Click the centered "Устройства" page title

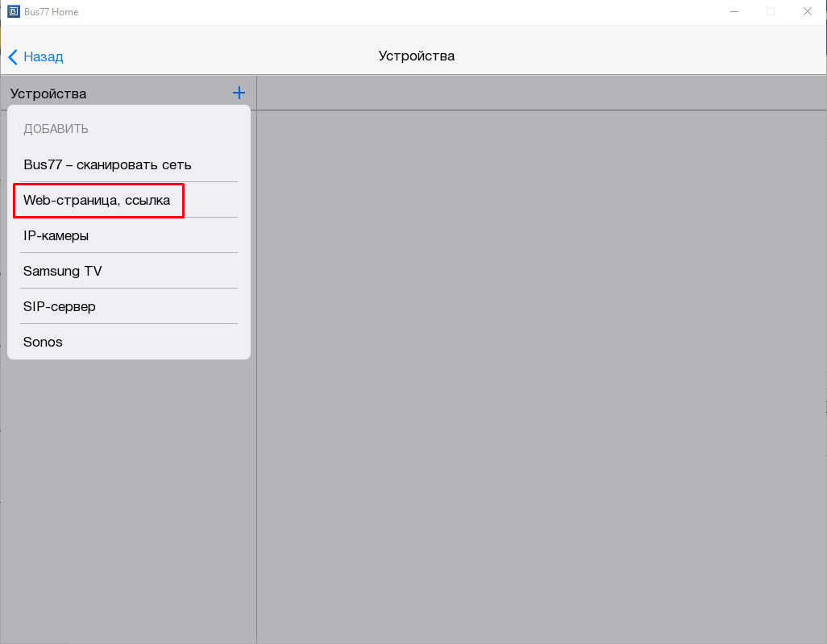[416, 56]
